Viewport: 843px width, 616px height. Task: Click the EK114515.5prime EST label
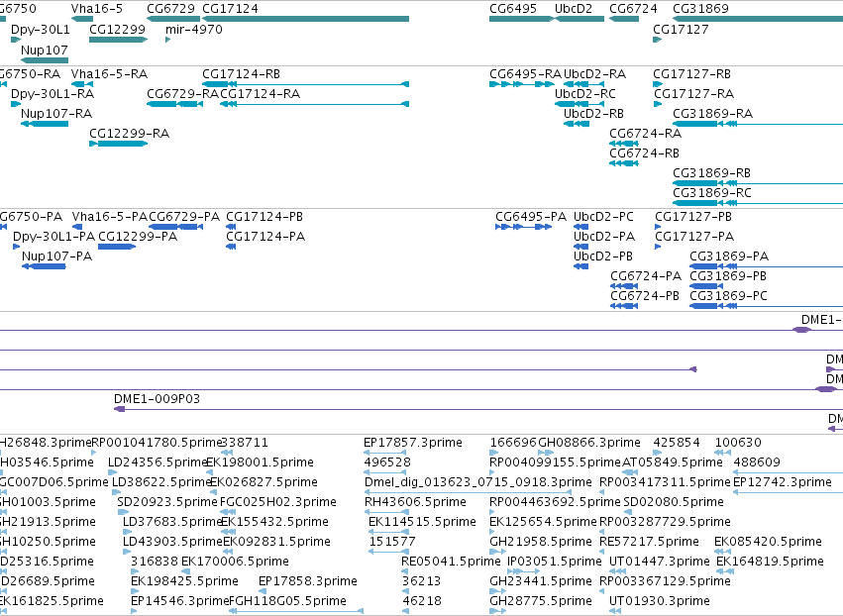pyautogui.click(x=422, y=522)
